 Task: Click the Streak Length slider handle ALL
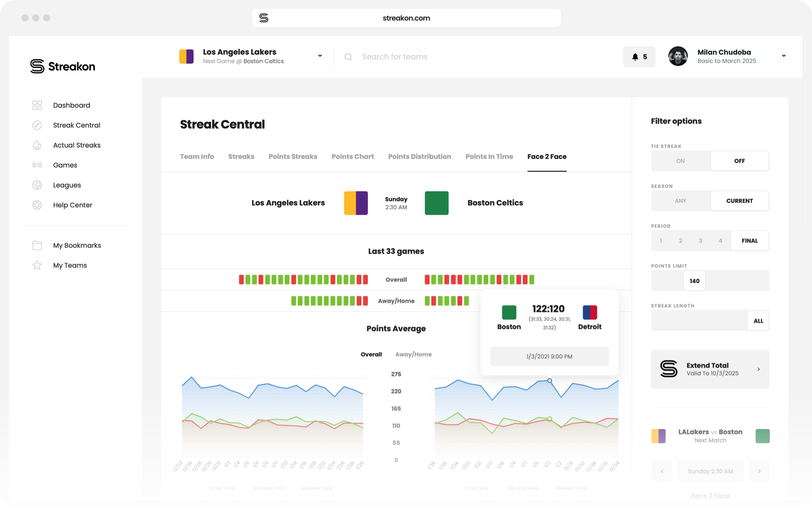[x=758, y=321]
